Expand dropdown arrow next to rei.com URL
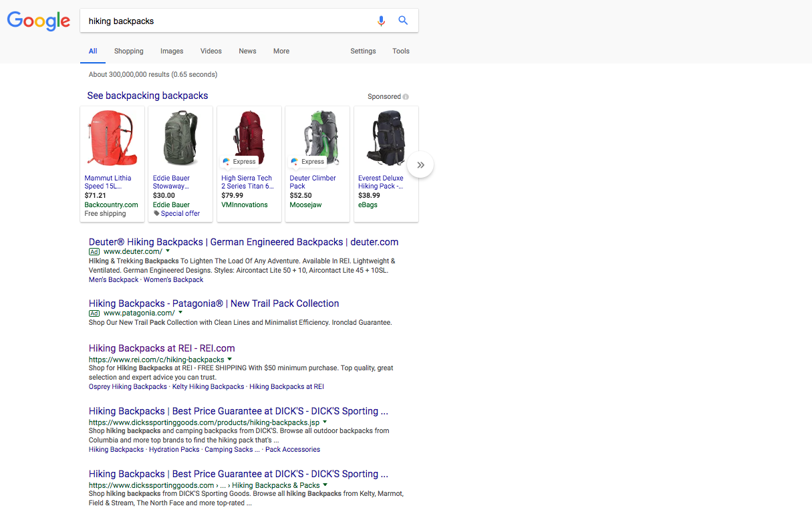The width and height of the screenshot is (812, 518). (230, 360)
